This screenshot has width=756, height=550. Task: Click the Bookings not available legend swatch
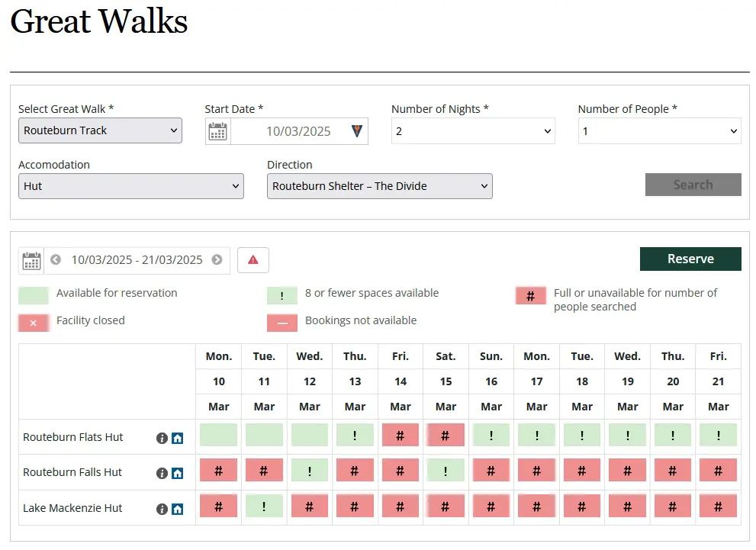click(282, 323)
